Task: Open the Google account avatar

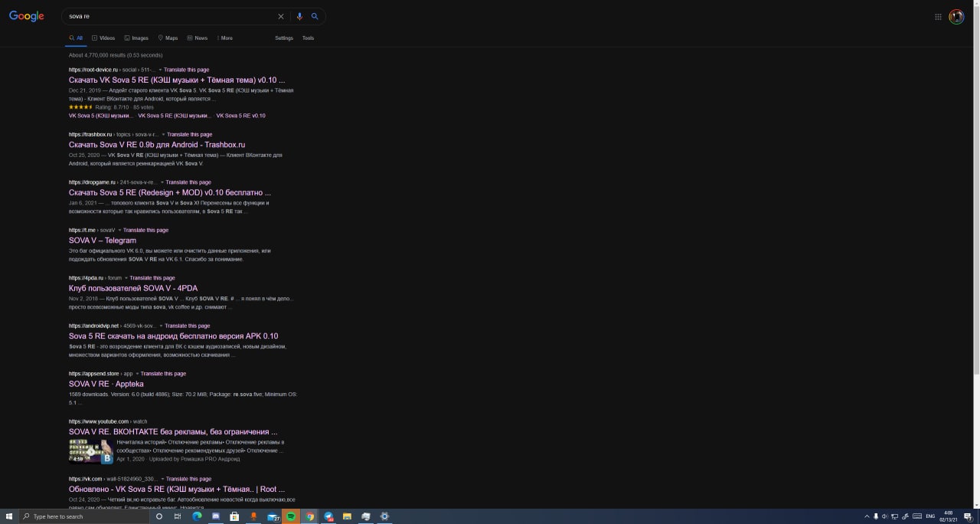Action: point(956,17)
